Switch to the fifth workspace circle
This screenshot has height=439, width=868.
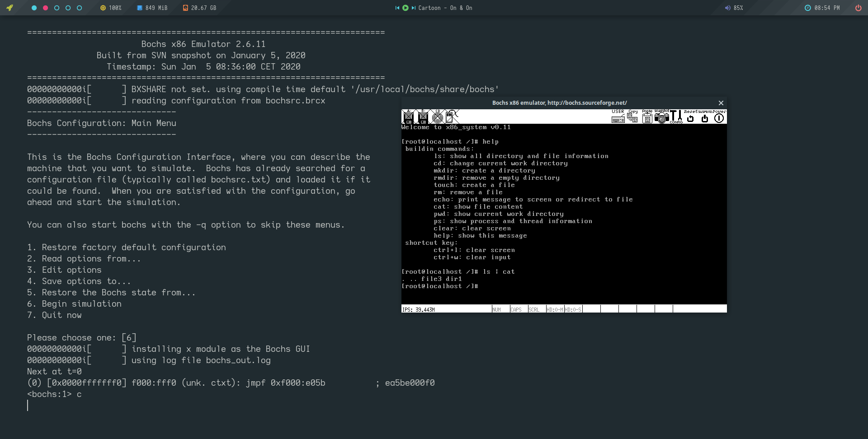pyautogui.click(x=79, y=8)
